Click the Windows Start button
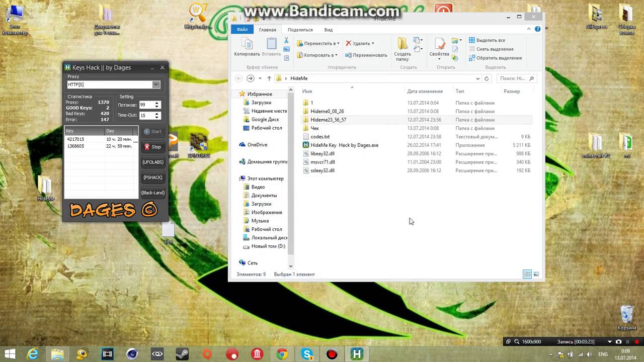Screen dimensions: 644x362 tap(9, 354)
